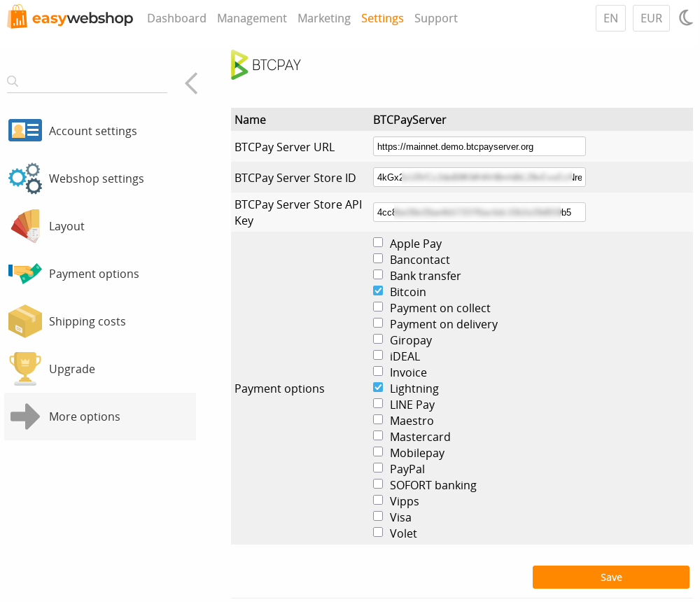Open the EN language selector
The width and height of the screenshot is (700, 602).
(610, 18)
